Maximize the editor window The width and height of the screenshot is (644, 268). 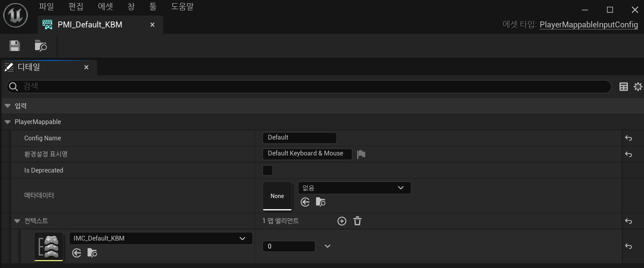point(610,10)
